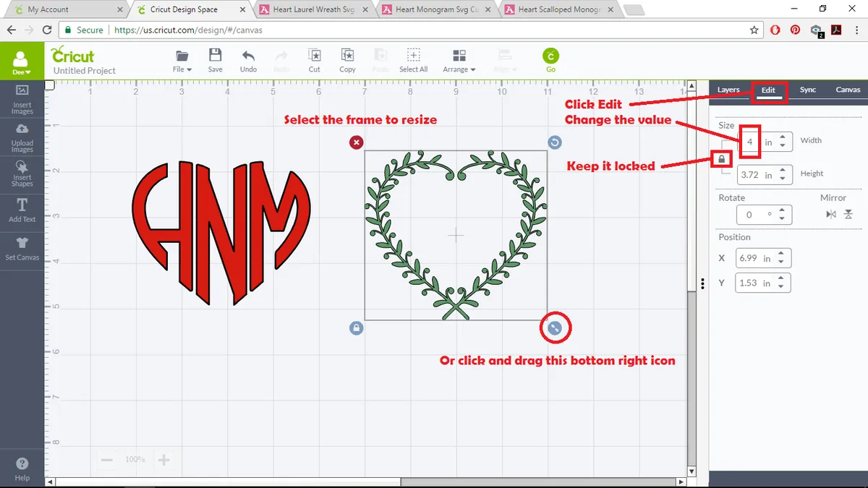Click the Save toolbar icon
Image resolution: width=868 pixels, height=488 pixels.
point(215,61)
